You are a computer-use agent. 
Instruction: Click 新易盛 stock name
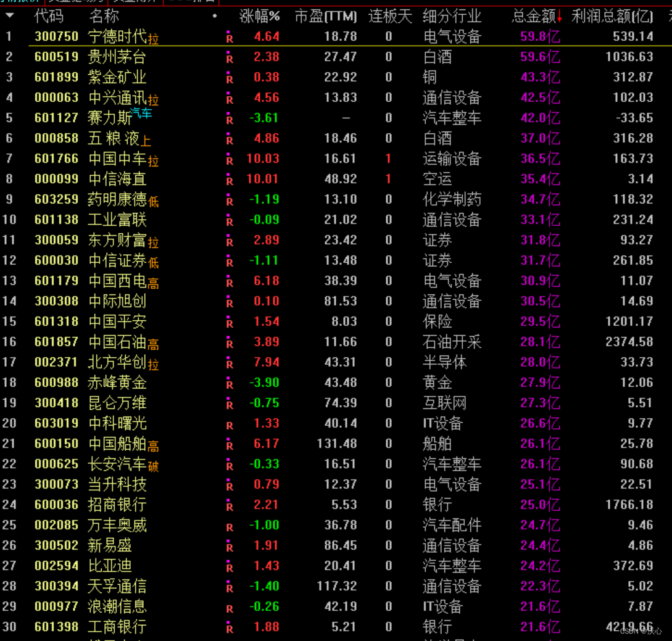[110, 545]
